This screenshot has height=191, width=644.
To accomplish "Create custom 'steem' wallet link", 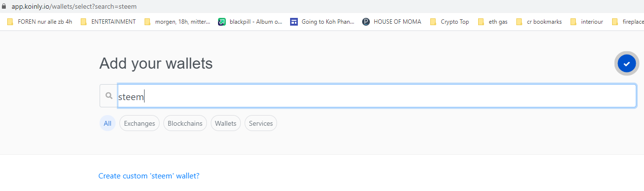I will pos(149,176).
